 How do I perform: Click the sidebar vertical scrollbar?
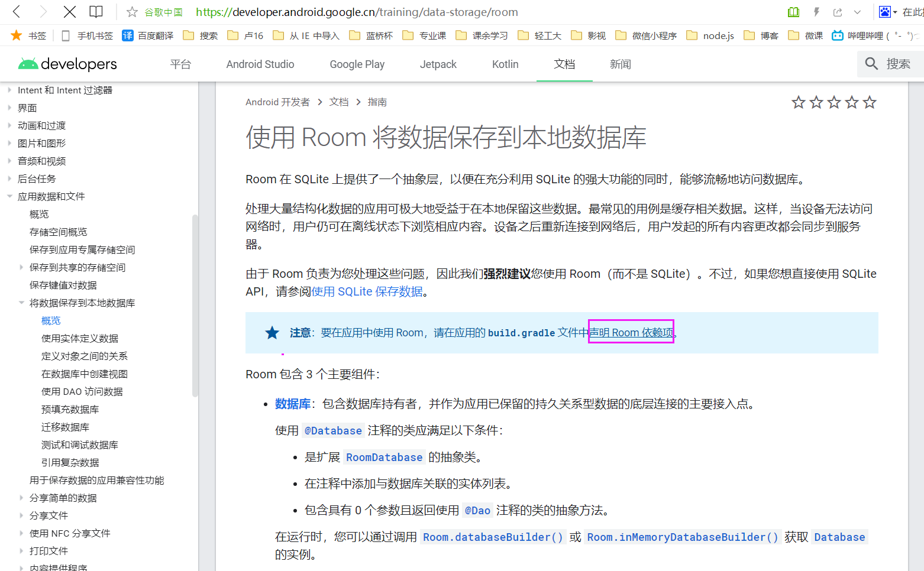(195, 306)
